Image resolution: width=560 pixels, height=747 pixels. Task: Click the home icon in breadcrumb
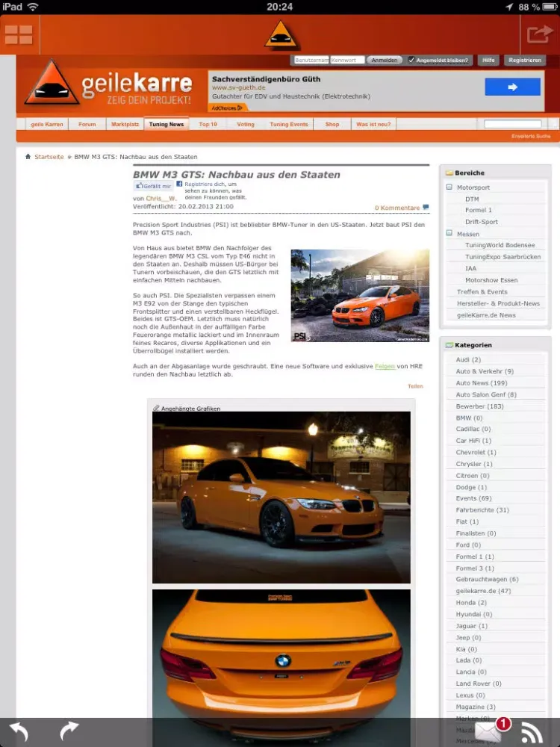coord(28,157)
